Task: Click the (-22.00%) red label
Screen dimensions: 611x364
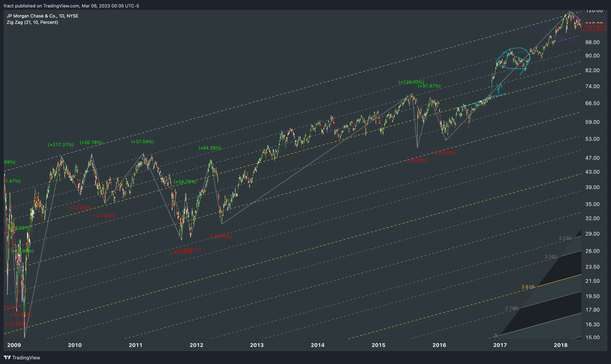Action: (80, 207)
